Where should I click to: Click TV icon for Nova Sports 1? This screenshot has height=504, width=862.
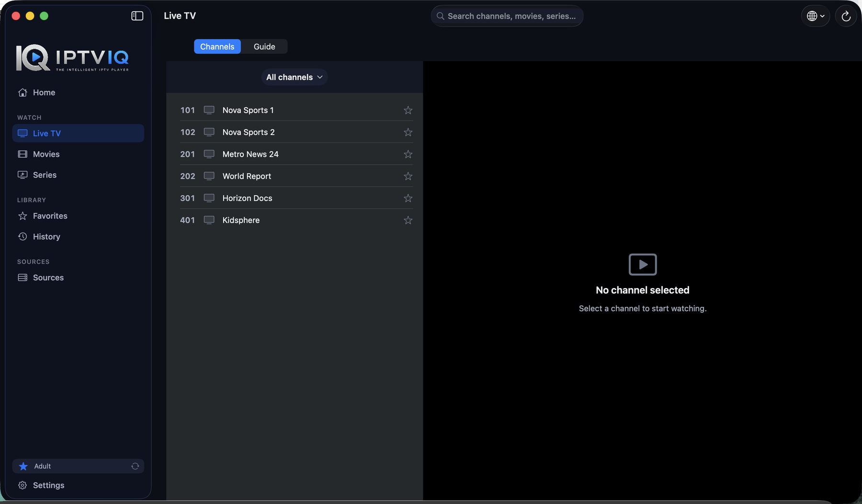[x=209, y=110]
